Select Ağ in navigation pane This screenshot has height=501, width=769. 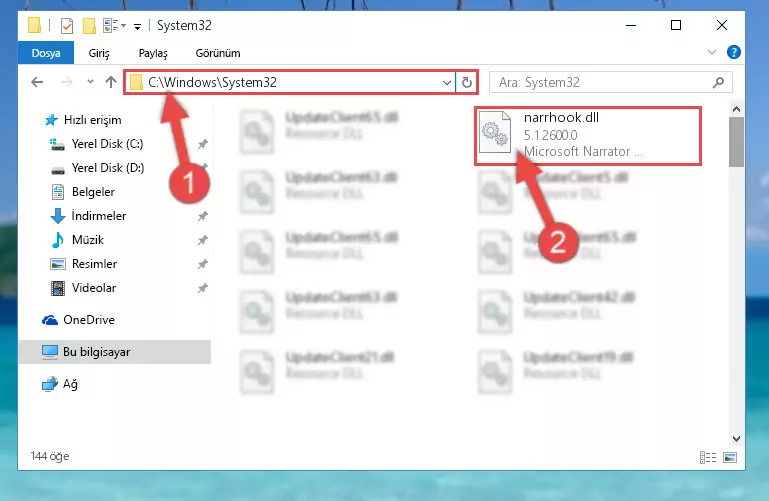70,384
